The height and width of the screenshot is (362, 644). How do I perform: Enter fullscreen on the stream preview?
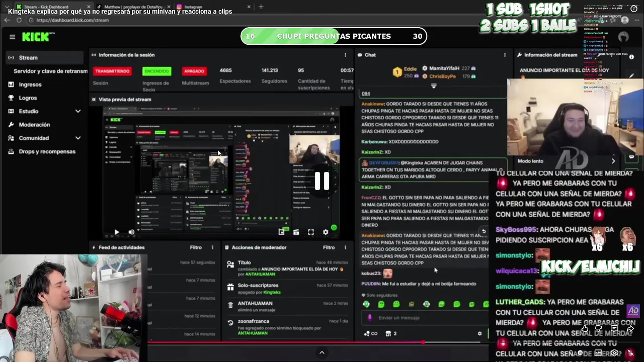311,232
